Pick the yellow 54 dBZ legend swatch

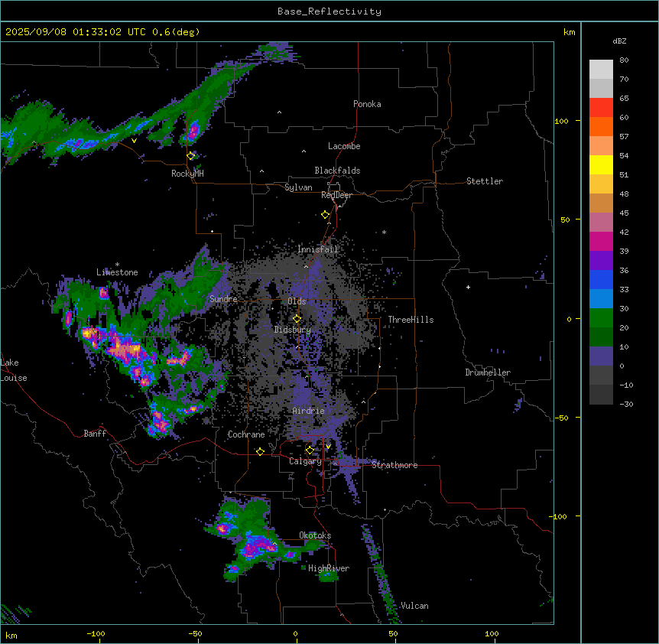click(x=601, y=164)
